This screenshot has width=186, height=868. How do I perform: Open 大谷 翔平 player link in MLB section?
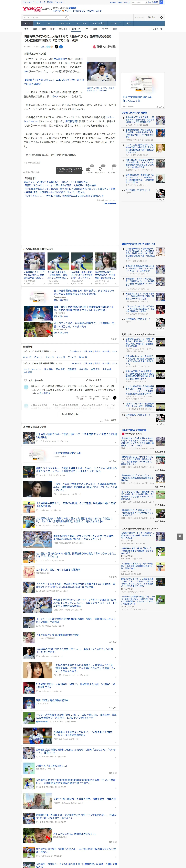(x=28, y=372)
